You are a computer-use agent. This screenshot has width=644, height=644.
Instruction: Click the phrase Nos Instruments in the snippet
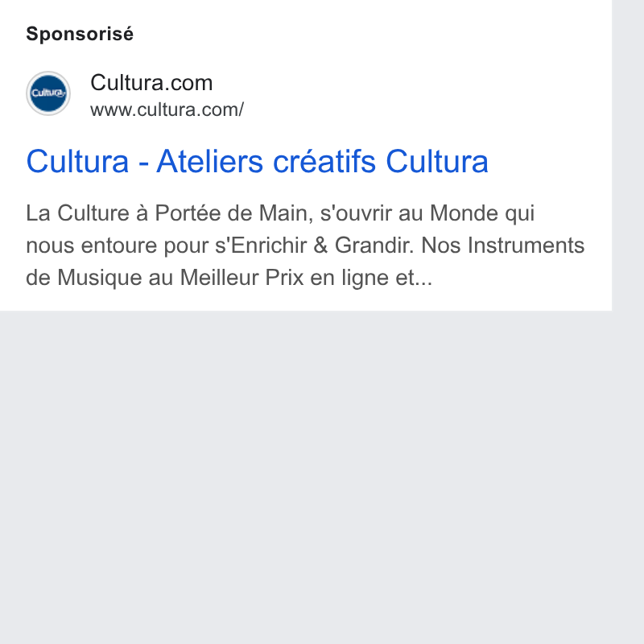pyautogui.click(x=502, y=246)
